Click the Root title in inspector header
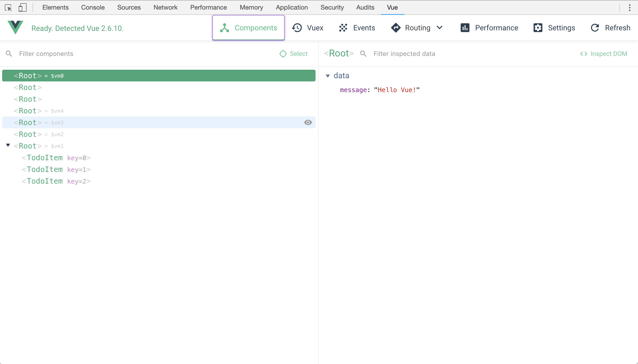Viewport: 638px width, 364px height. 339,53
